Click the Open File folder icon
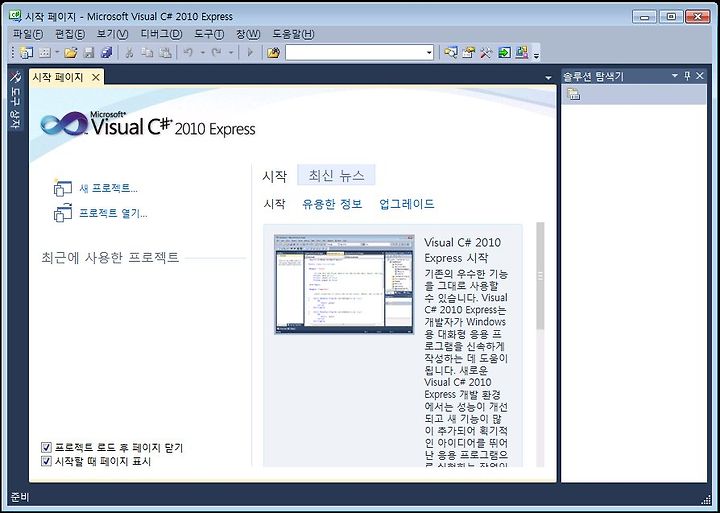Screen dimensions: 720x513 pos(71,53)
